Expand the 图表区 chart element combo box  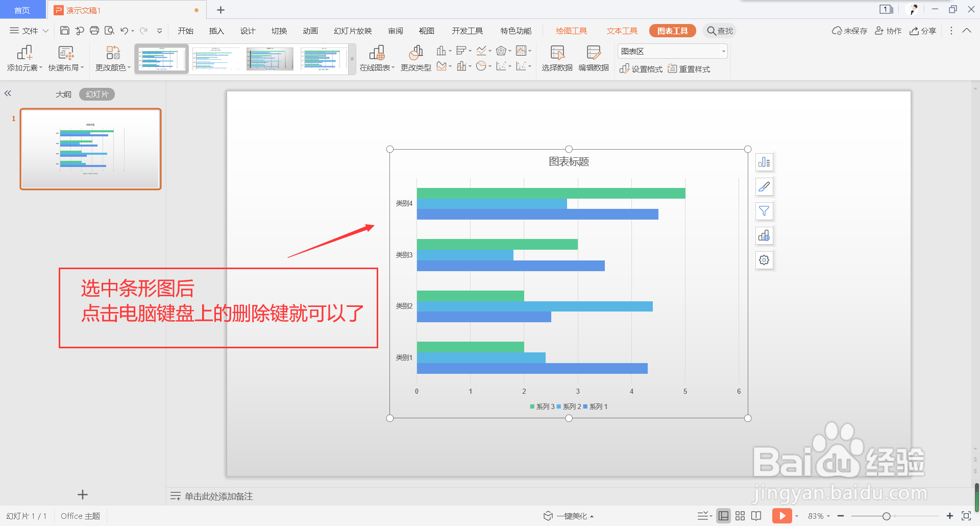coord(723,51)
